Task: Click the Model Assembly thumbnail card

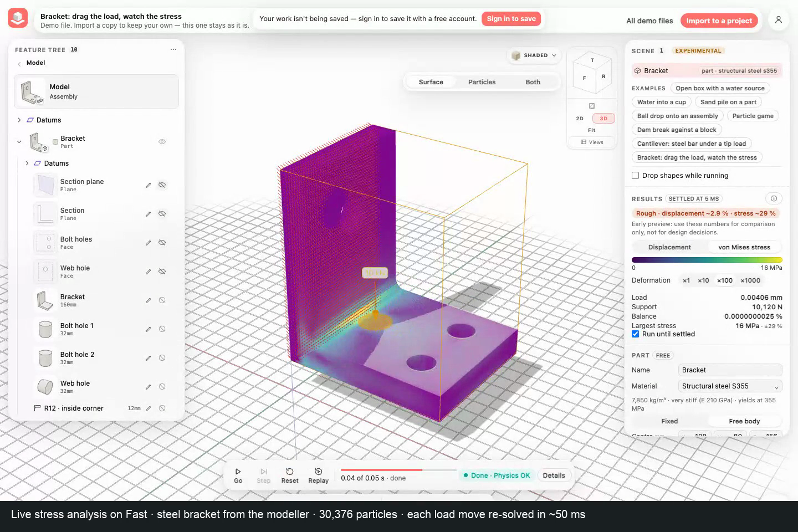Action: [96, 91]
